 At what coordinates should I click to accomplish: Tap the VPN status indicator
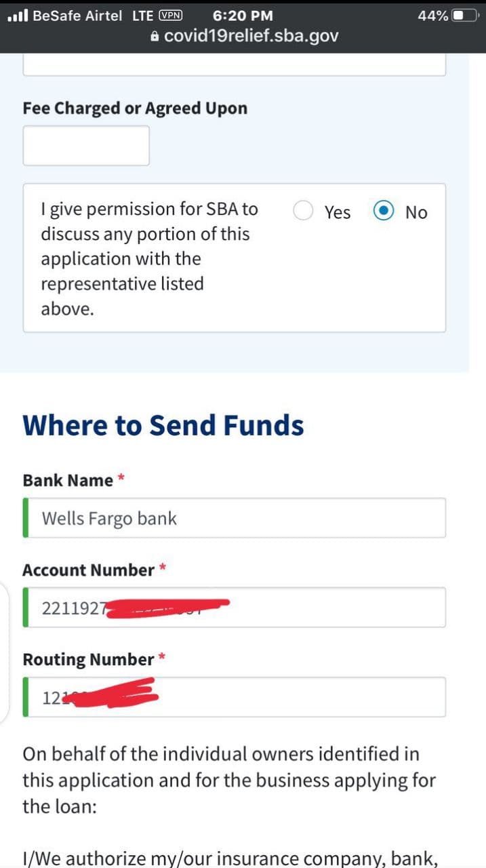tap(170, 15)
